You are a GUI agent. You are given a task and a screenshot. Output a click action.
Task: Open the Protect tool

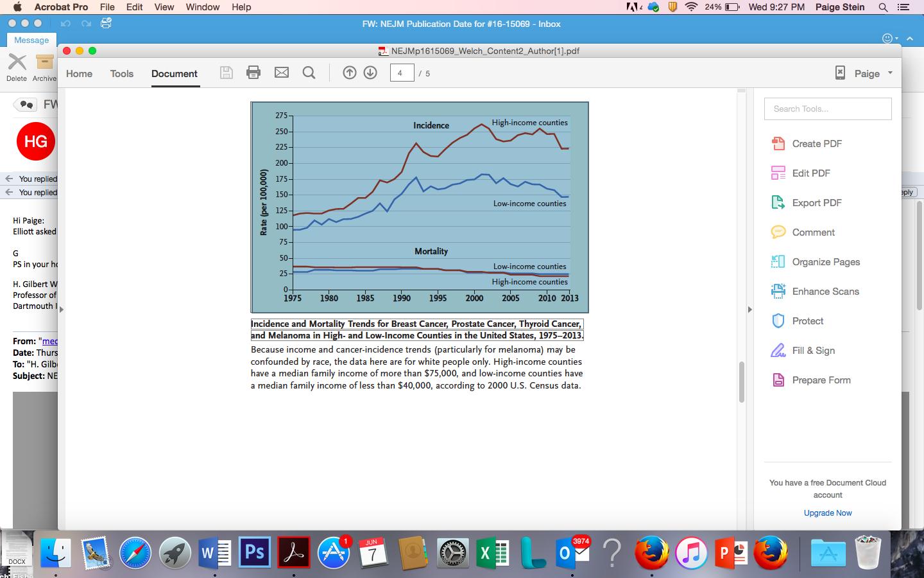tap(807, 320)
